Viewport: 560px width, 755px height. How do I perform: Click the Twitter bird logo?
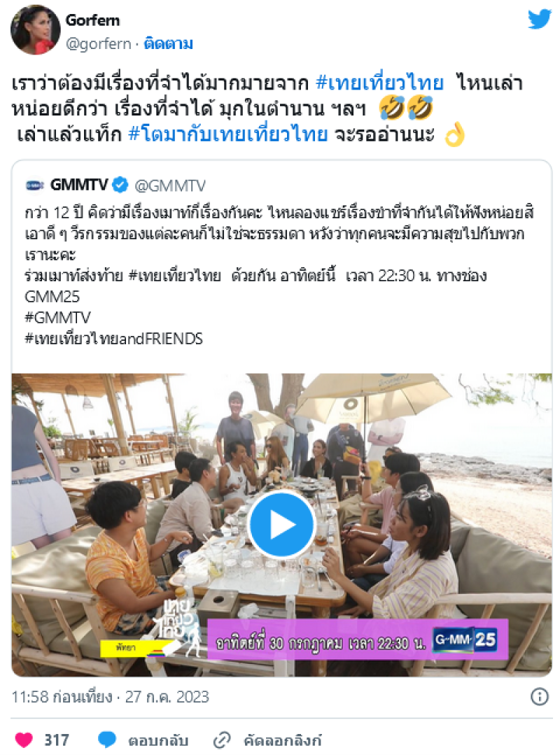click(539, 20)
